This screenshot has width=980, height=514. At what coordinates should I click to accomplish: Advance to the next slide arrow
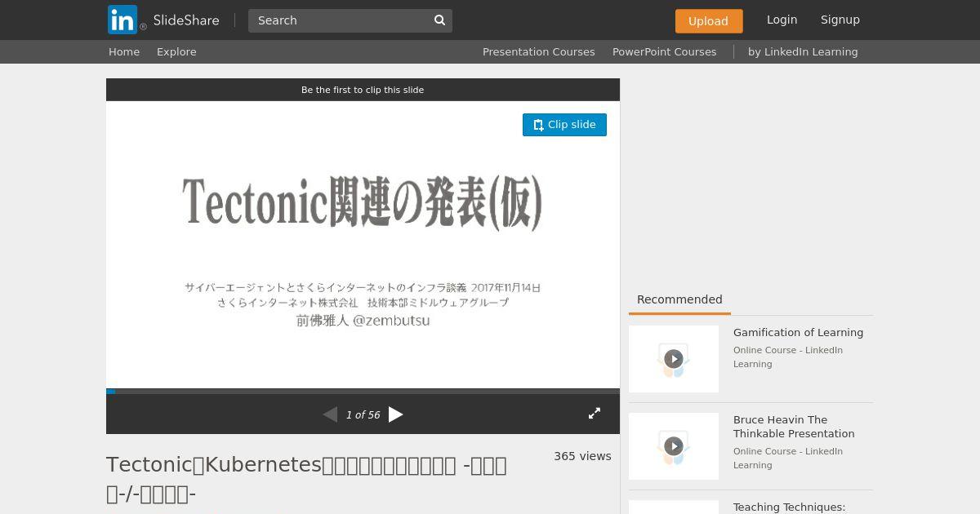(396, 414)
